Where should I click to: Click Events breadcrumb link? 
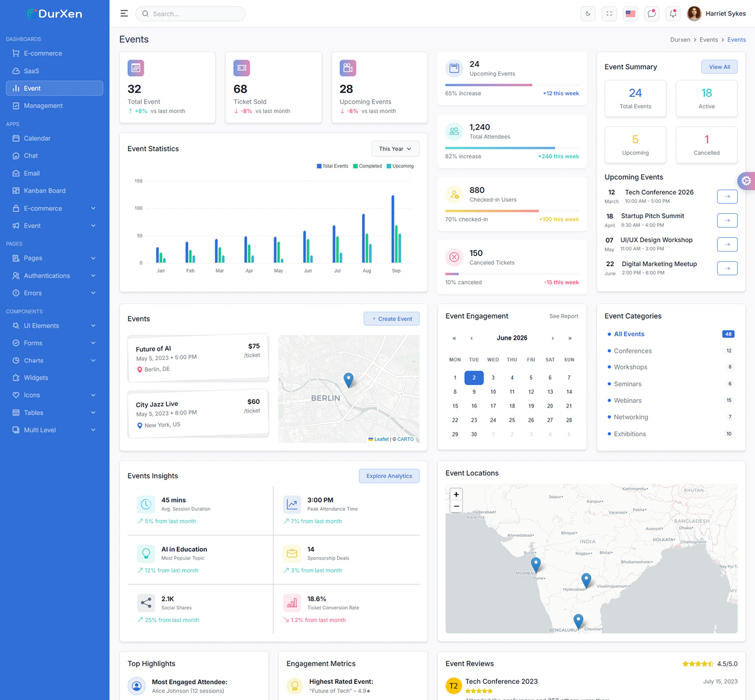(x=709, y=40)
